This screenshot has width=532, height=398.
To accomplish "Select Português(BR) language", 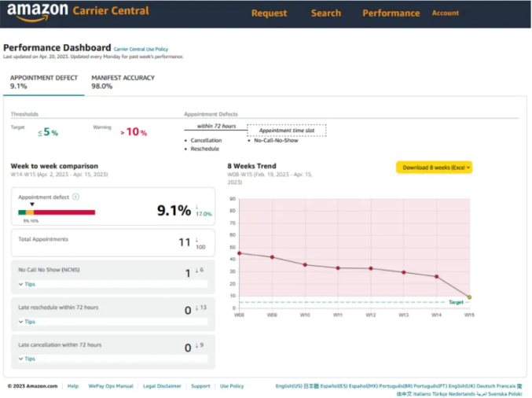I will pyautogui.click(x=395, y=386).
